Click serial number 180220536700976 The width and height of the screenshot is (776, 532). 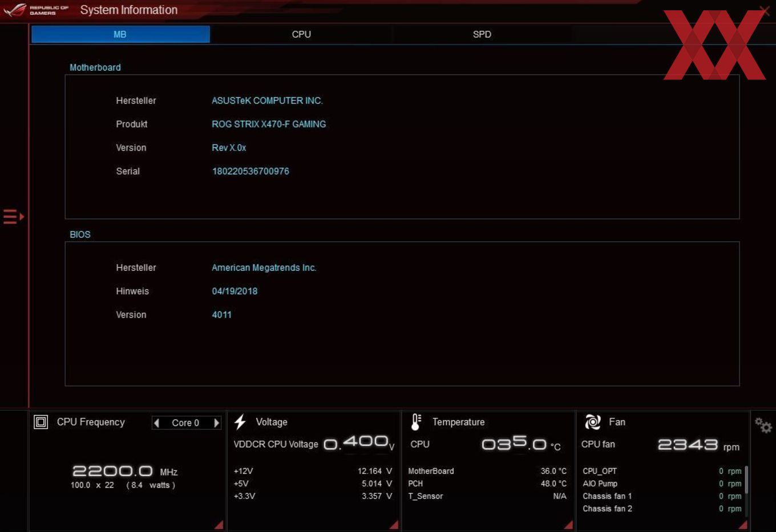250,171
